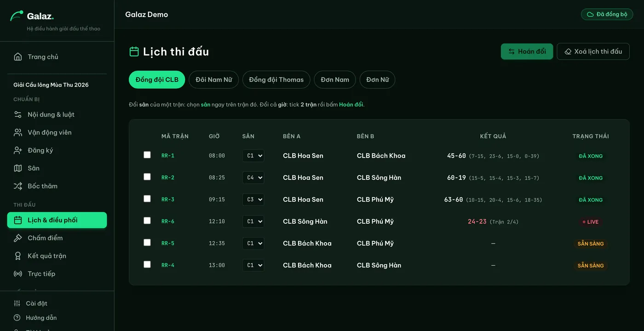
Task: Click the Galaz logo icon
Action: click(x=17, y=16)
